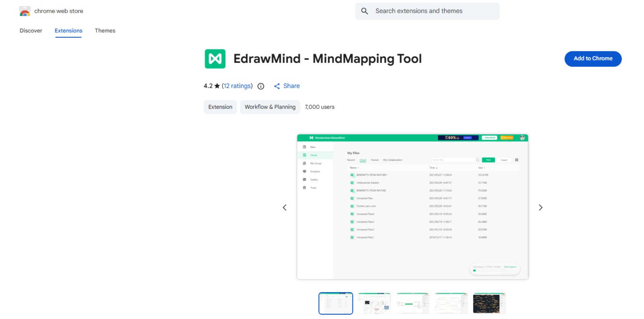Open the Recent tab in My Files
644x319 pixels.
[x=351, y=160]
